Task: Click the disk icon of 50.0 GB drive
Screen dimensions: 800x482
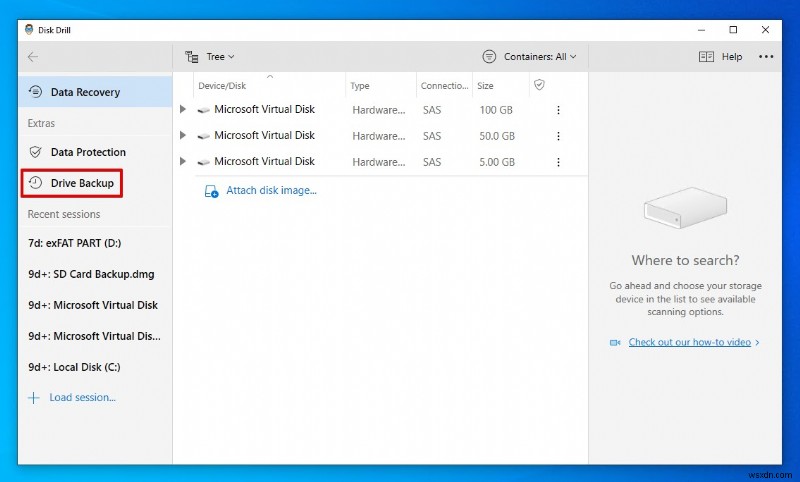Action: coord(204,136)
